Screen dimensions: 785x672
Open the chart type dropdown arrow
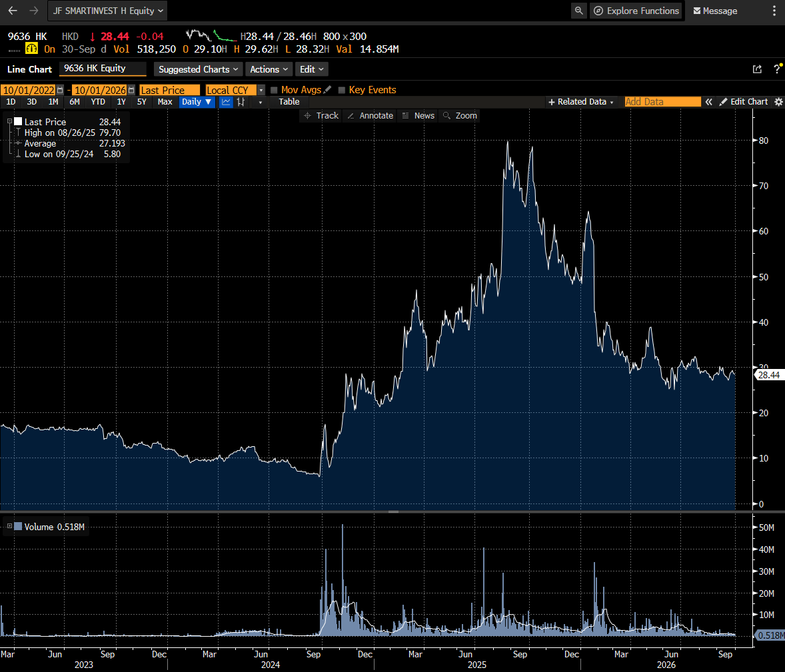(261, 102)
